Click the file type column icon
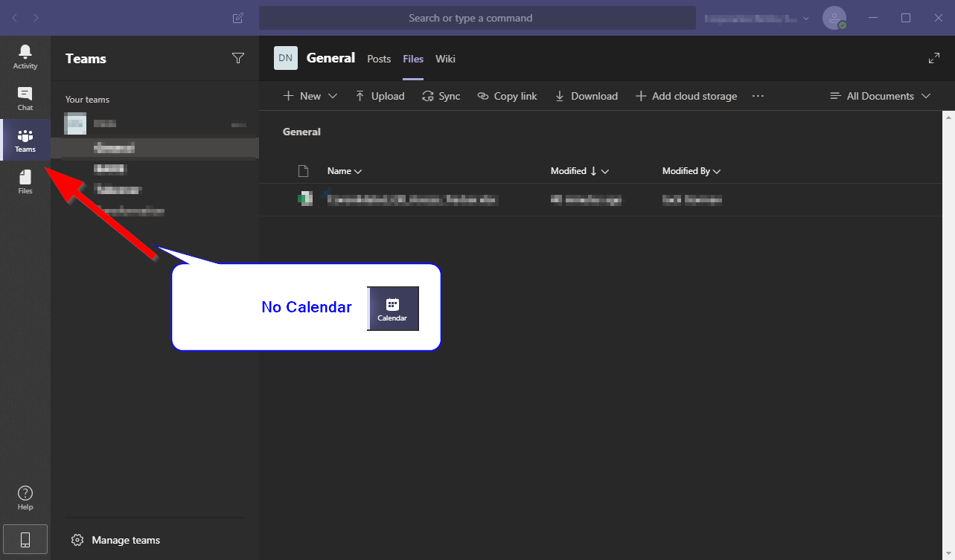The image size is (955, 560). tap(303, 171)
